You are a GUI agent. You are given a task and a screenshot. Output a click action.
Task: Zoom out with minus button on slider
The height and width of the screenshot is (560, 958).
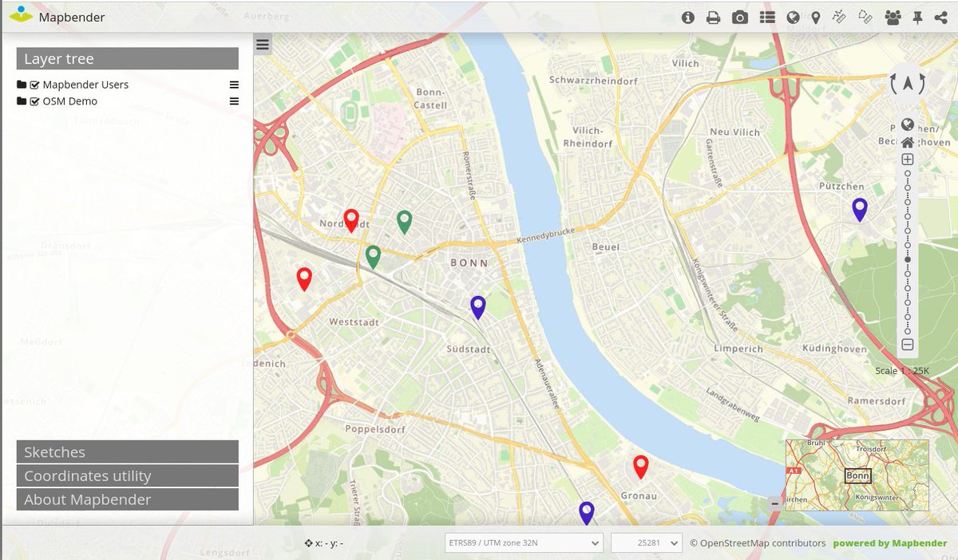[908, 345]
